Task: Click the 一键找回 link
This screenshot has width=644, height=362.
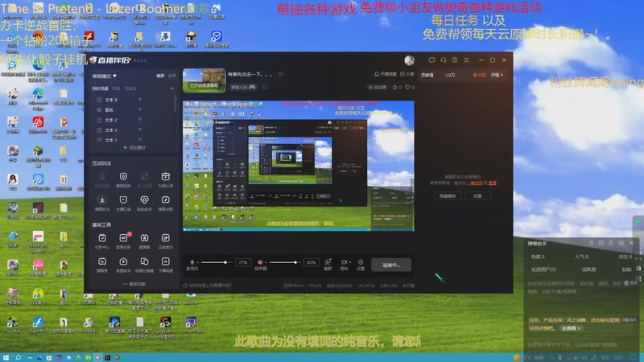Action: pos(475,183)
